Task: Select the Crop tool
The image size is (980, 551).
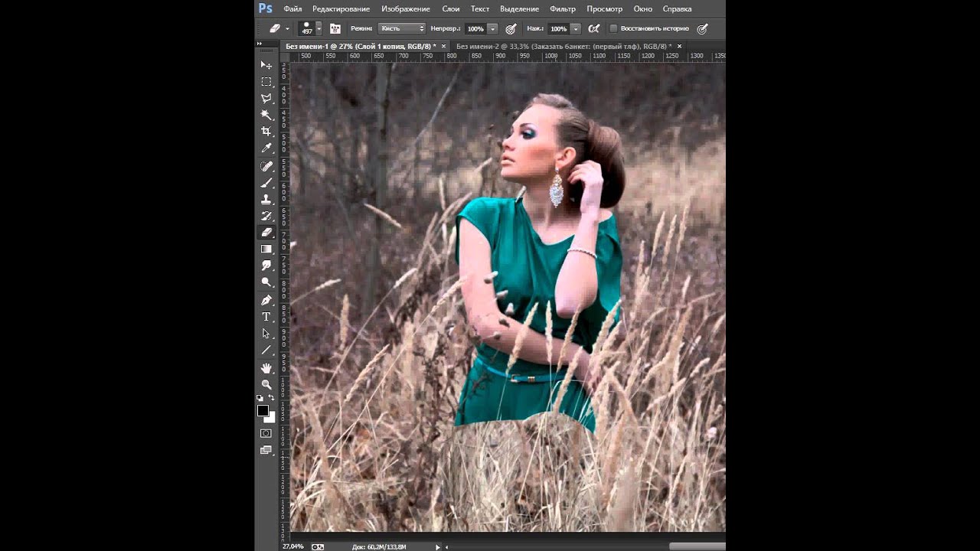Action: tap(266, 132)
